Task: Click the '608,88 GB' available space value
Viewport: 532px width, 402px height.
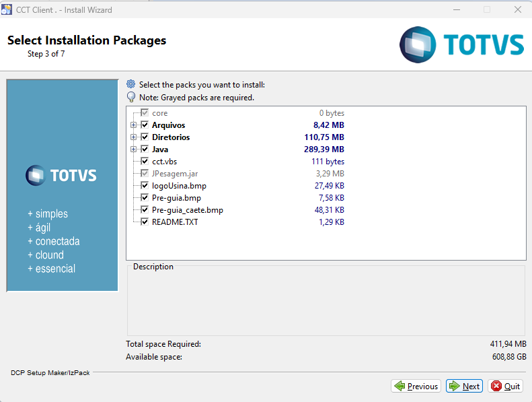Action: coord(509,357)
